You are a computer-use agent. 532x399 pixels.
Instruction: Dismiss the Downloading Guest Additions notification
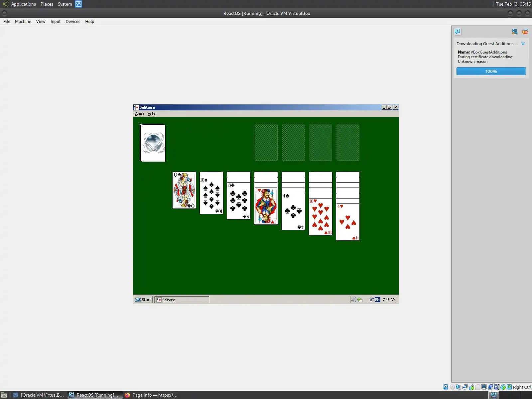pyautogui.click(x=523, y=44)
